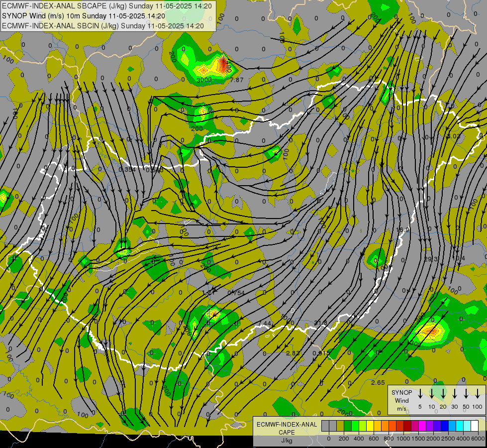This screenshot has height=448, width=487.
Task: Click the wind arrow above 30 m/s
Action: click(454, 394)
